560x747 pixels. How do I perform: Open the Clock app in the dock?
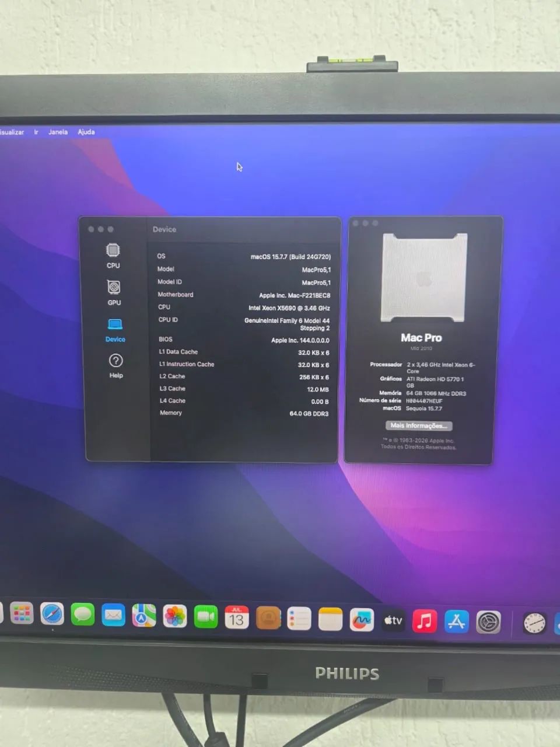point(534,623)
